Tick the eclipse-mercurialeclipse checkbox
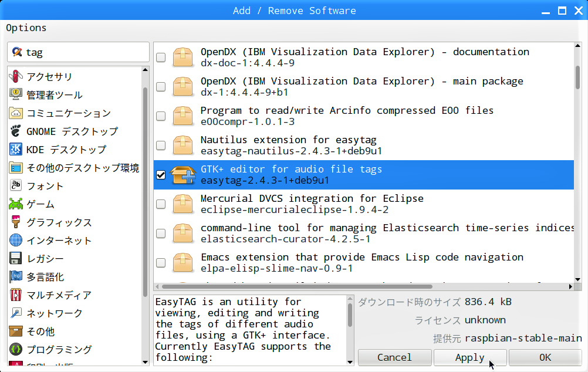Image resolution: width=588 pixels, height=372 pixels. 161,204
